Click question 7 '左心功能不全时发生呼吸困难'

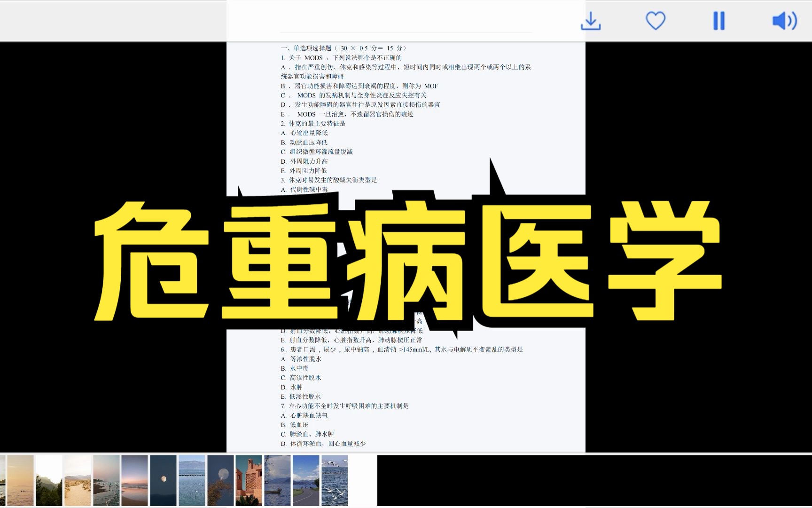(345, 406)
